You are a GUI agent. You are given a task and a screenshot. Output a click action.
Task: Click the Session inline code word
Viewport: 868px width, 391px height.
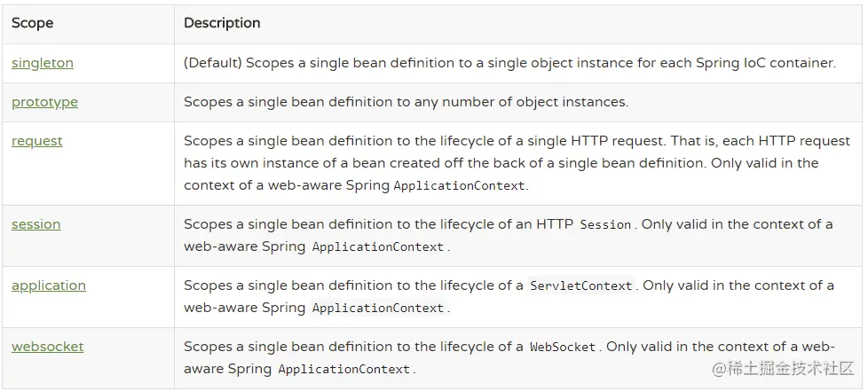pyautogui.click(x=604, y=225)
